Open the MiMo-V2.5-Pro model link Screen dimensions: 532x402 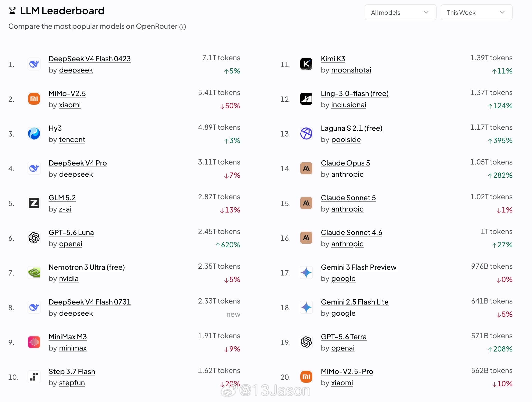(x=347, y=371)
